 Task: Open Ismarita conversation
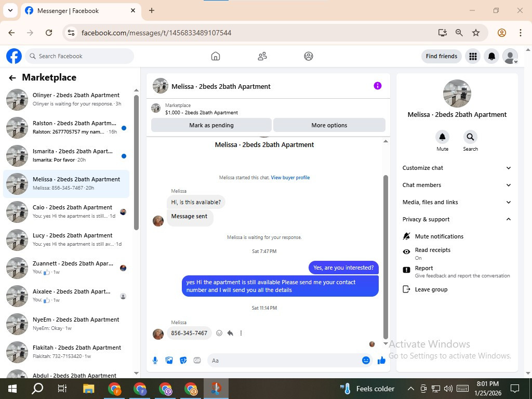click(x=66, y=156)
